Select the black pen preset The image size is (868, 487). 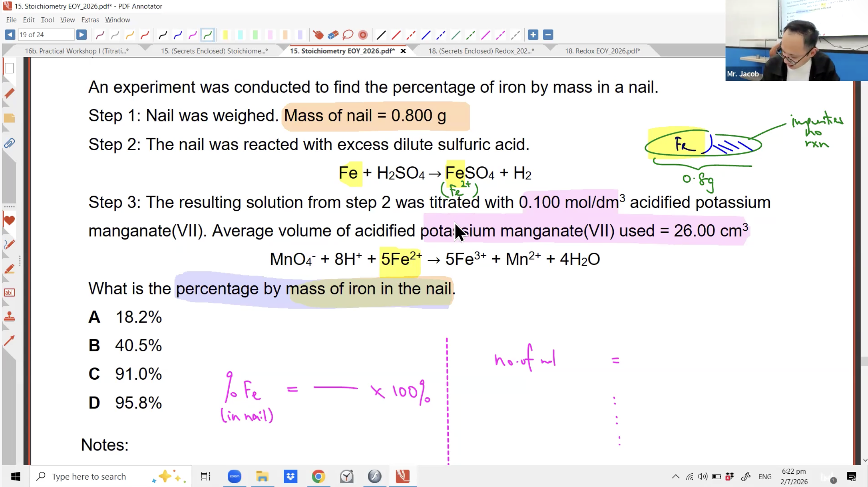coord(163,35)
